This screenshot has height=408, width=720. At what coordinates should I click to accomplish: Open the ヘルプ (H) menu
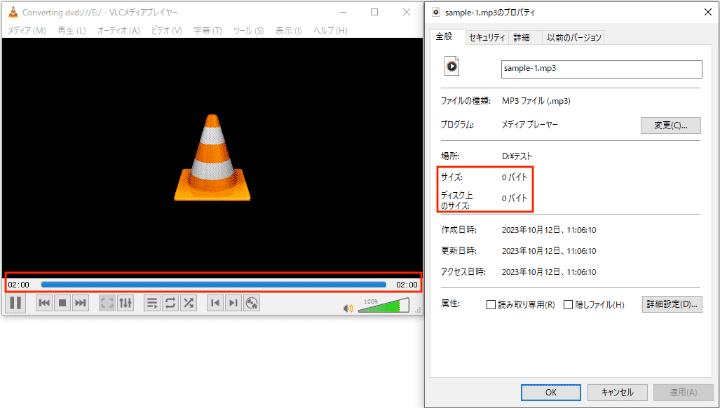click(330, 31)
